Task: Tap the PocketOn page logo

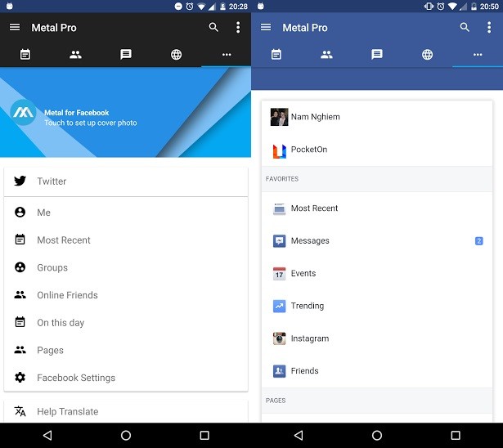Action: point(280,151)
